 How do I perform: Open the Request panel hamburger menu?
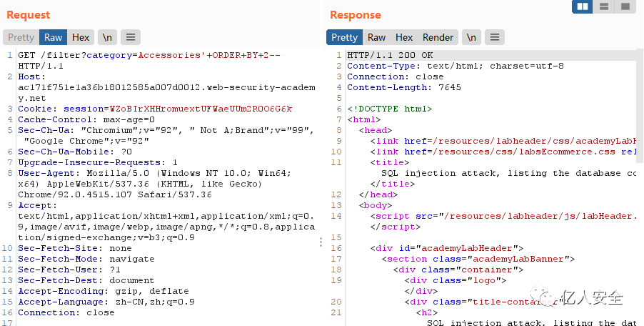pyautogui.click(x=131, y=37)
